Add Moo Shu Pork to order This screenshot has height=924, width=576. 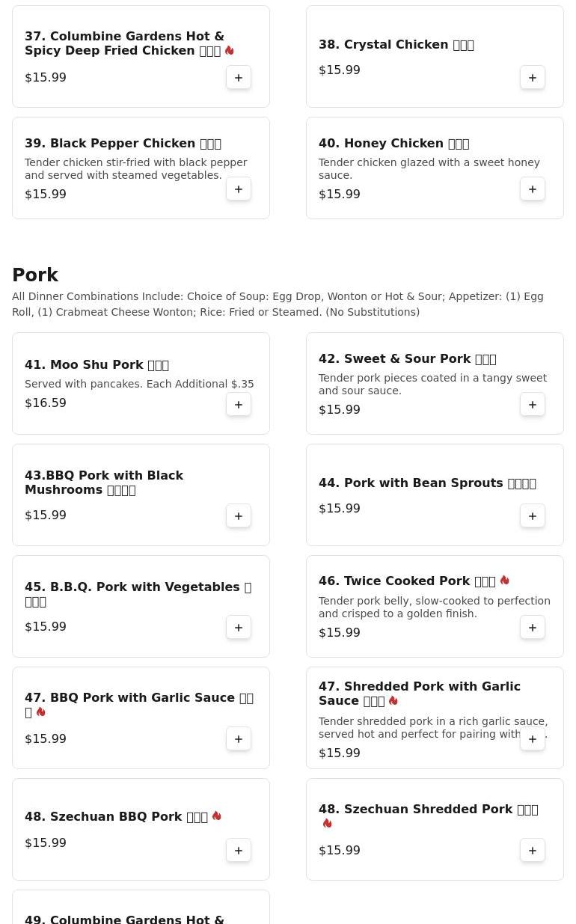click(239, 405)
